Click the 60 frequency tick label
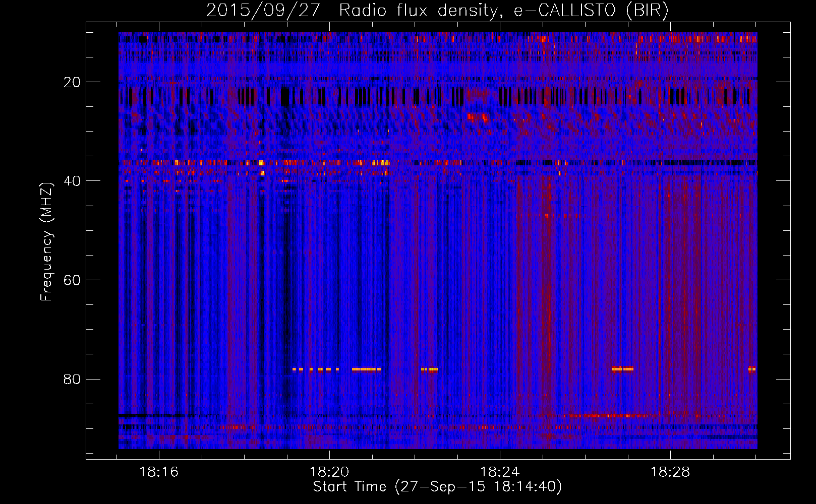 tap(72, 280)
